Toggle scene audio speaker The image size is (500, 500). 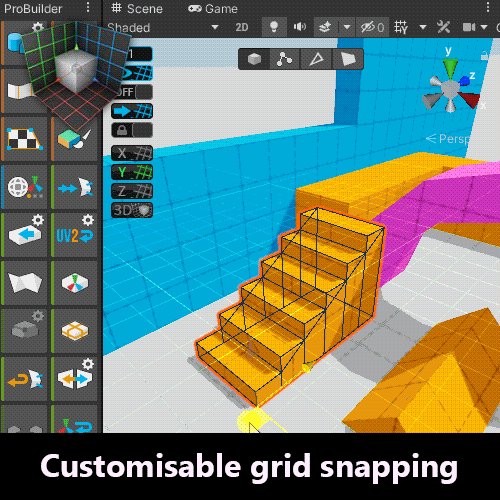(x=300, y=27)
